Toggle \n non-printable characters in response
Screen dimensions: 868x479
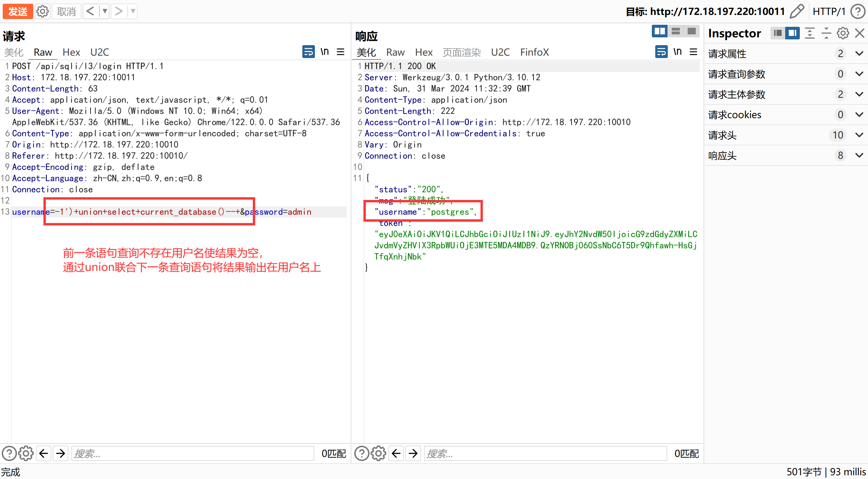[677, 52]
